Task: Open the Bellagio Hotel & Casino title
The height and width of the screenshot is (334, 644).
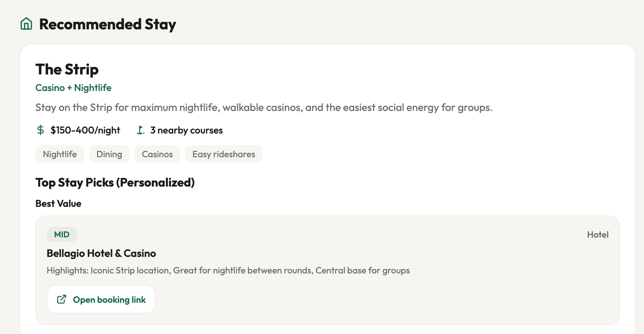Action: click(x=101, y=254)
